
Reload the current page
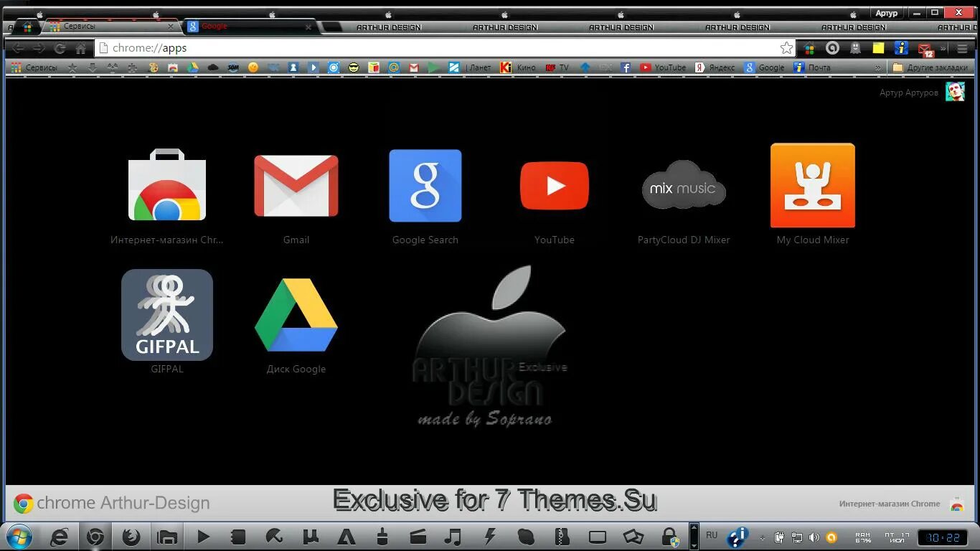(60, 48)
